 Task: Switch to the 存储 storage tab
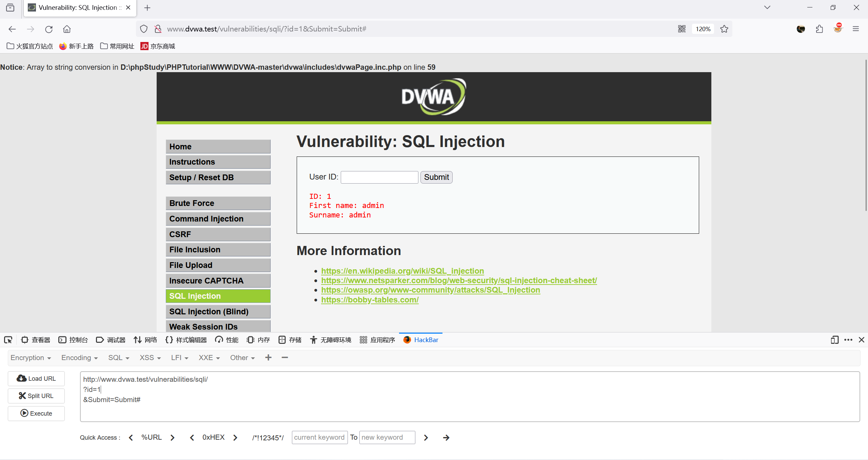(290, 340)
